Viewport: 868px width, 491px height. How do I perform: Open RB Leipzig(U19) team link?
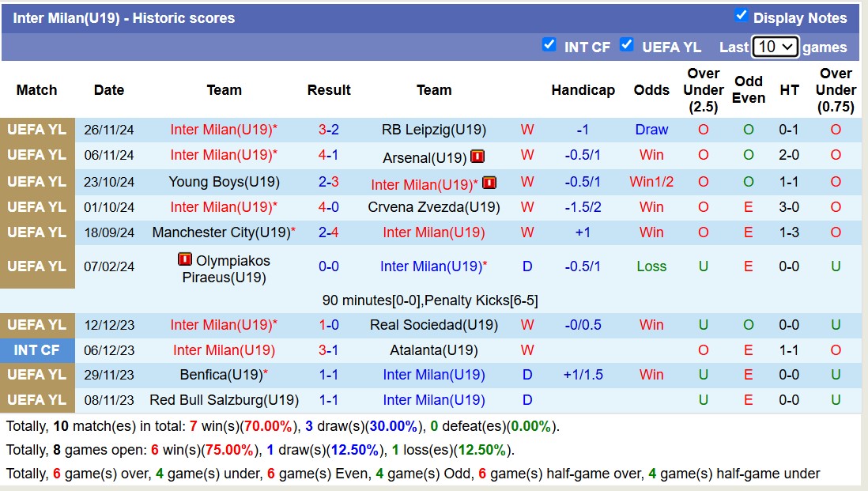(x=434, y=130)
